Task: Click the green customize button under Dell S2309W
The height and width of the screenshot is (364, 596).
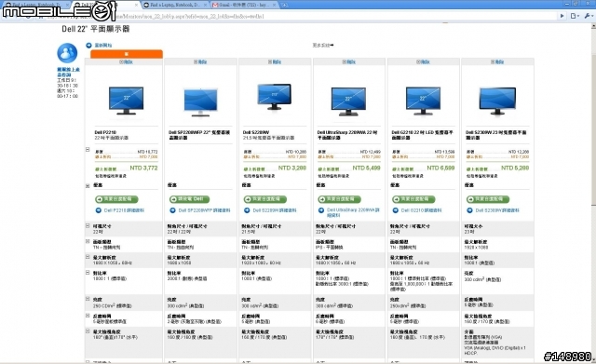Action: [x=488, y=199]
